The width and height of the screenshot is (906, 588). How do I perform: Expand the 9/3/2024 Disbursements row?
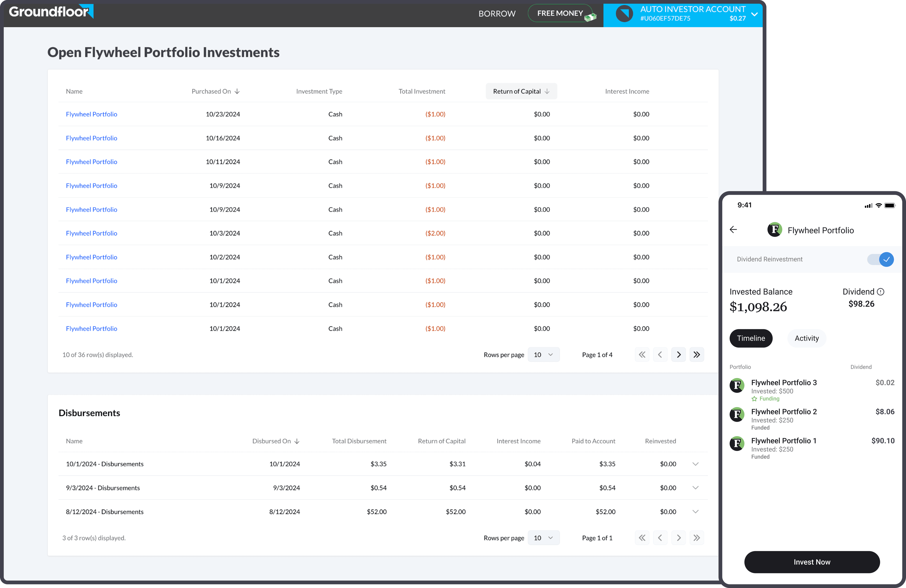(x=696, y=488)
